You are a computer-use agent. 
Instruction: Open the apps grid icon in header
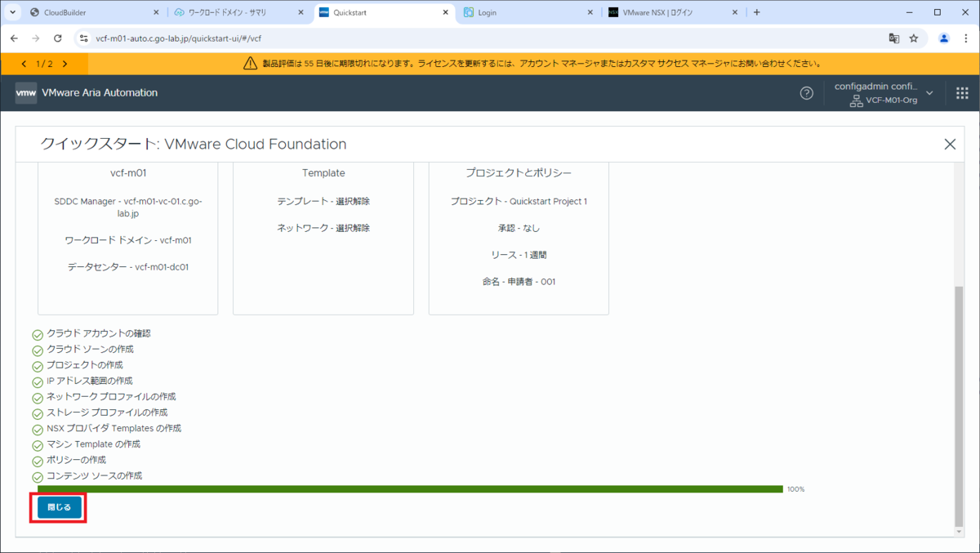click(962, 93)
